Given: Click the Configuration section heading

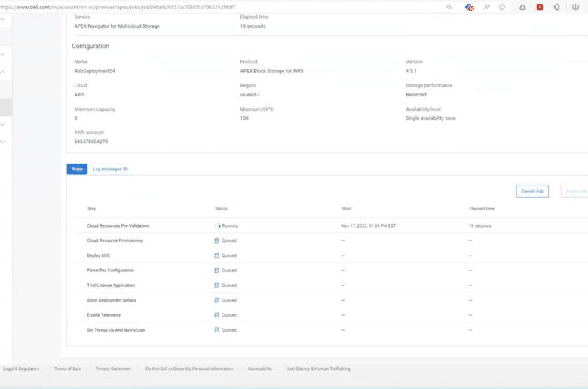Looking at the screenshot, I should pos(90,46).
